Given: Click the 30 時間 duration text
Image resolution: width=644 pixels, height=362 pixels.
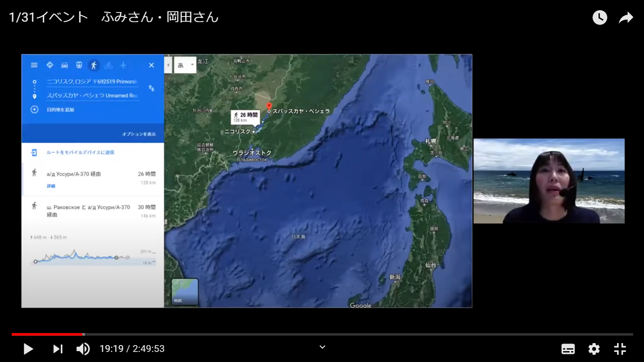Looking at the screenshot, I should 147,207.
